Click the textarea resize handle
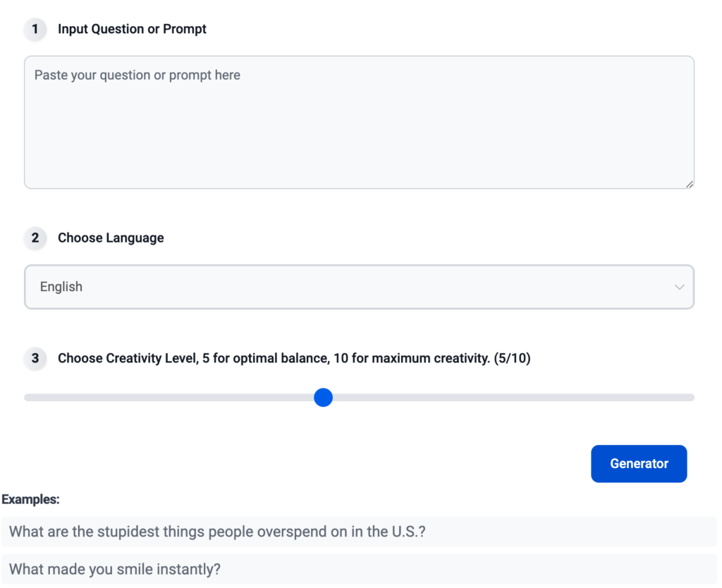Screen dimensions: 722x588 tap(687, 183)
